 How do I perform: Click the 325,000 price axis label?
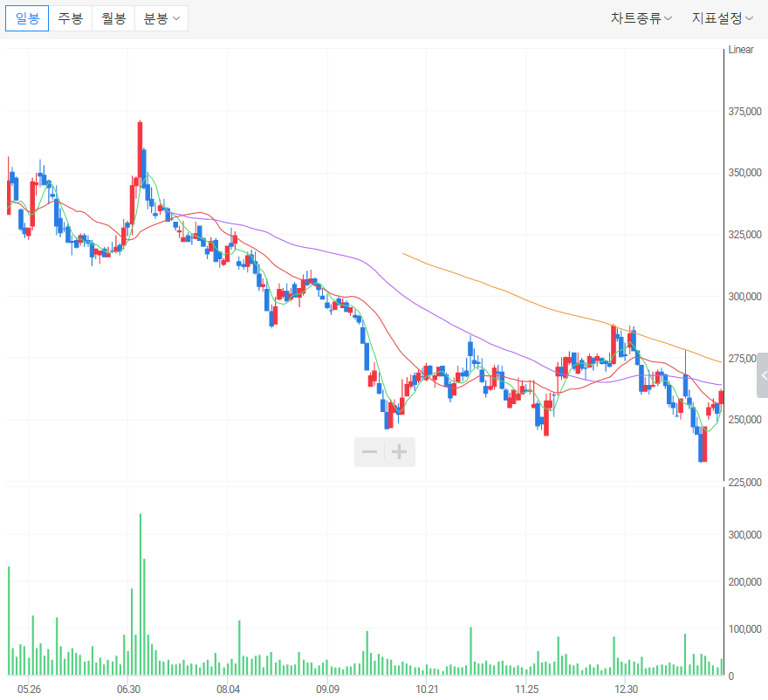744,235
